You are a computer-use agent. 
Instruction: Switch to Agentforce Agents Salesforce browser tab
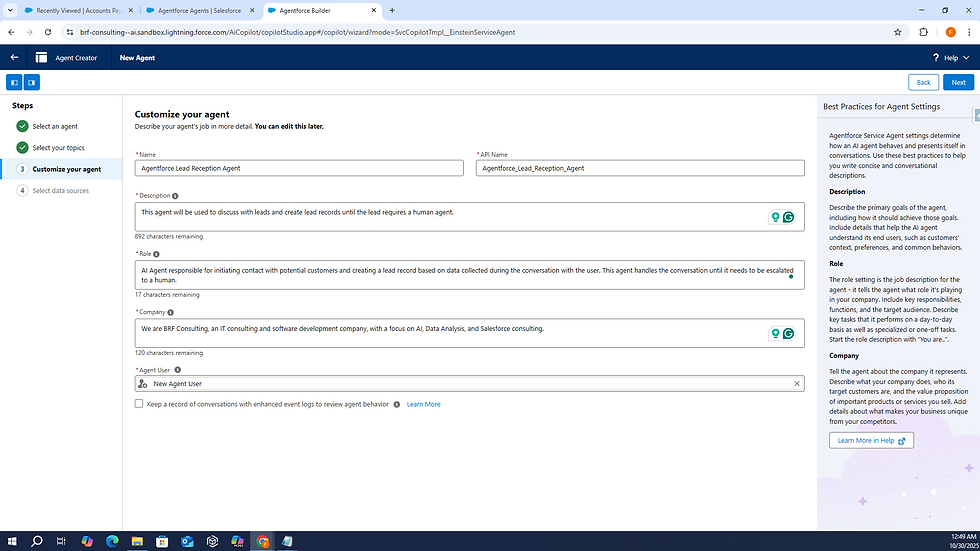pyautogui.click(x=199, y=10)
